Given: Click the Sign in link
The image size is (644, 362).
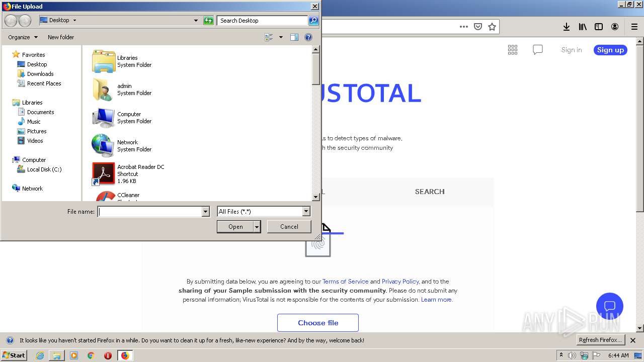Looking at the screenshot, I should point(572,50).
